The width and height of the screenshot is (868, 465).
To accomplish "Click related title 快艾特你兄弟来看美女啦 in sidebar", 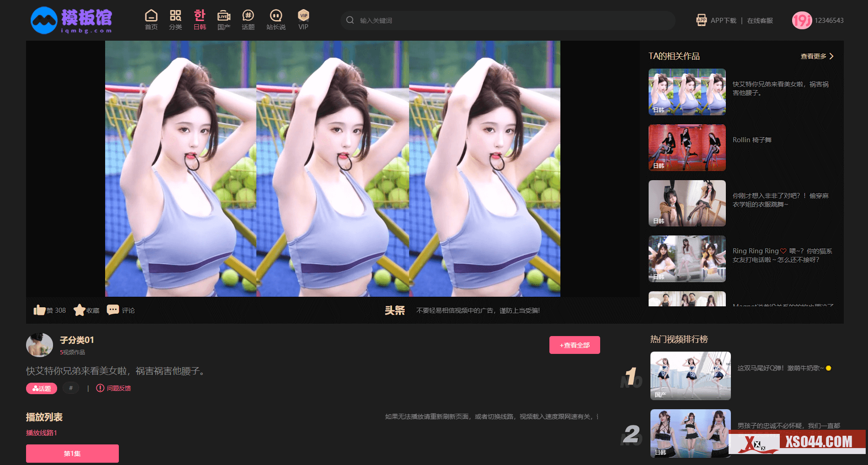I will click(780, 88).
